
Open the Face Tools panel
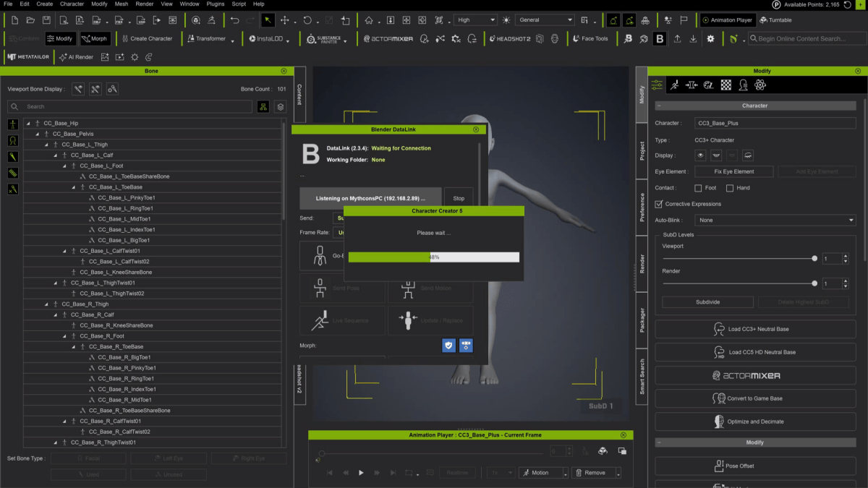pyautogui.click(x=590, y=38)
